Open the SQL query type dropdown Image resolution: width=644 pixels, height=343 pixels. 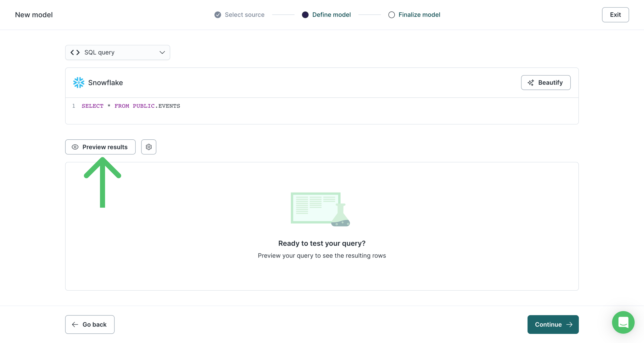pyautogui.click(x=117, y=52)
